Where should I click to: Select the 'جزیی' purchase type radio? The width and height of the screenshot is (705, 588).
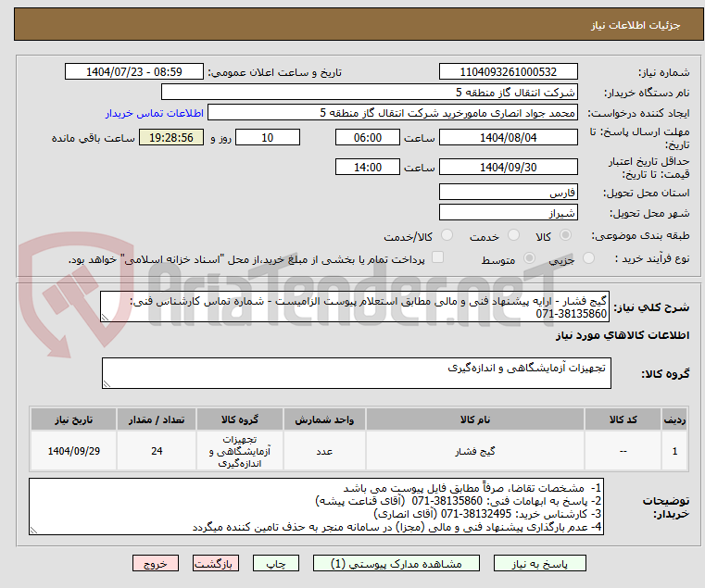coord(588,258)
